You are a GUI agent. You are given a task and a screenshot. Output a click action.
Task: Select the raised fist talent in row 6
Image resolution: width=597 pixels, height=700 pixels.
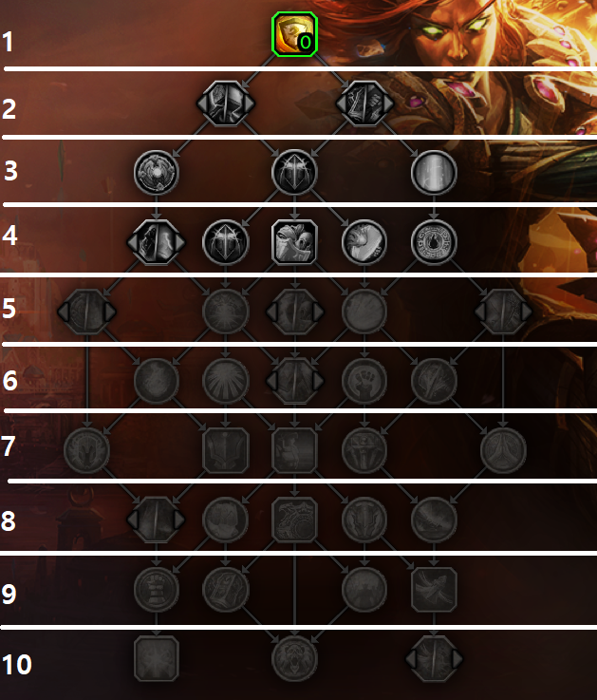click(364, 381)
